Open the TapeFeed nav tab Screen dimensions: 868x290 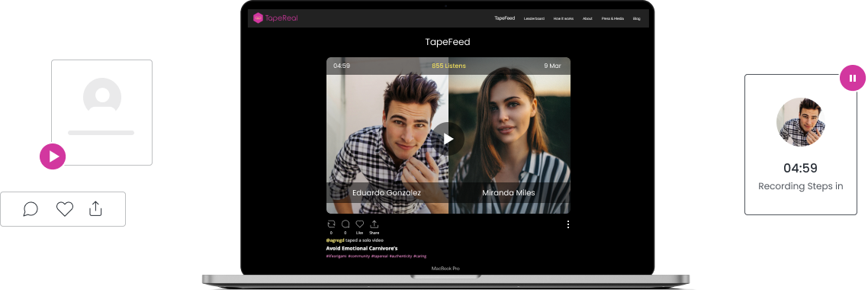click(504, 18)
